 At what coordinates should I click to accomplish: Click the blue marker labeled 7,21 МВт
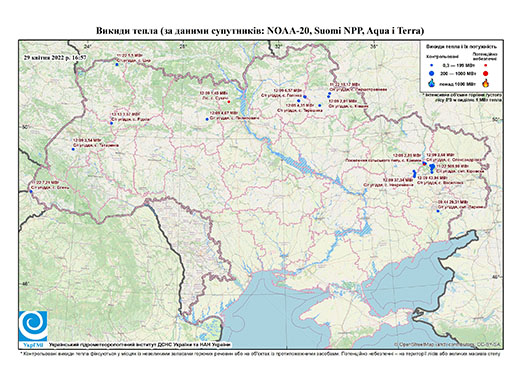coord(31,191)
